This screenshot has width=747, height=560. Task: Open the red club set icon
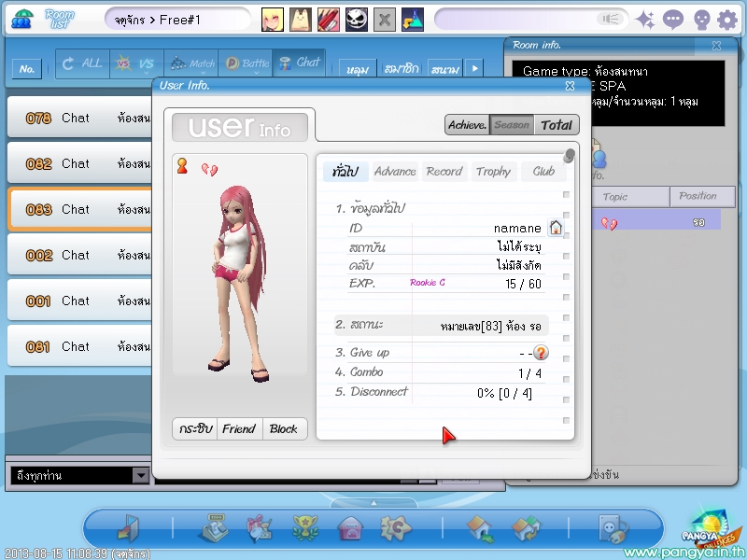point(329,20)
